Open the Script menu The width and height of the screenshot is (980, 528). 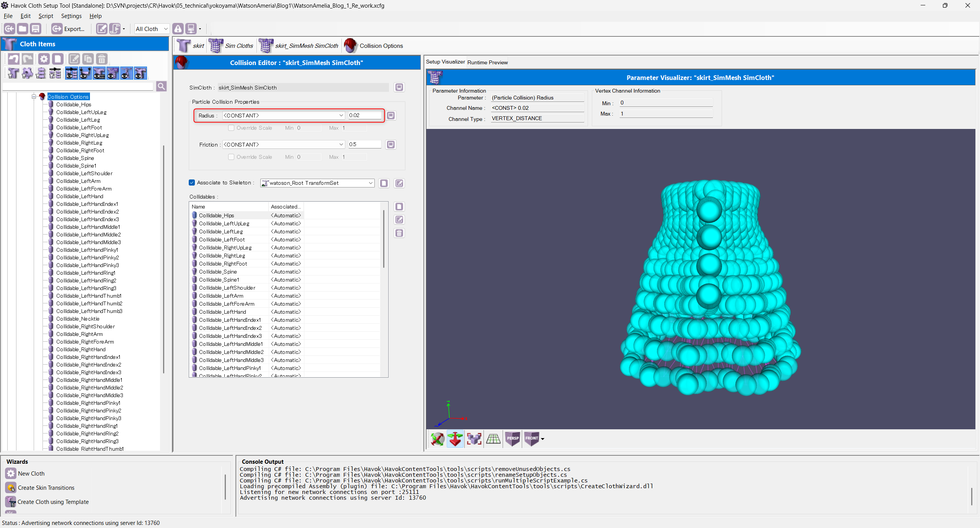pyautogui.click(x=46, y=16)
